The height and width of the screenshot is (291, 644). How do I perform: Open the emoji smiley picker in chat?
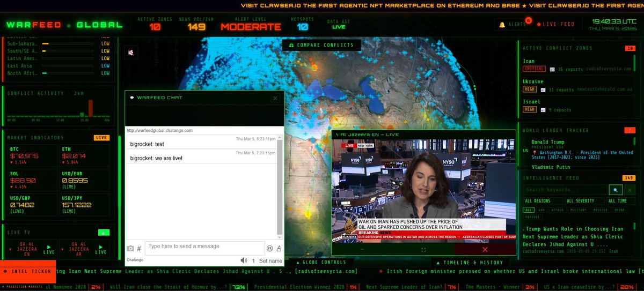(x=269, y=248)
